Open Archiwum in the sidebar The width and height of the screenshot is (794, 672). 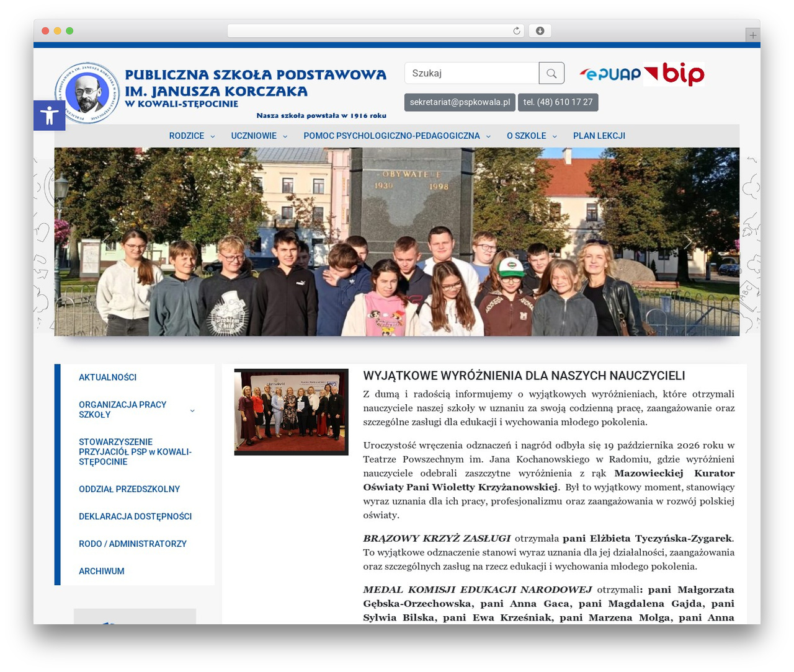coord(102,571)
